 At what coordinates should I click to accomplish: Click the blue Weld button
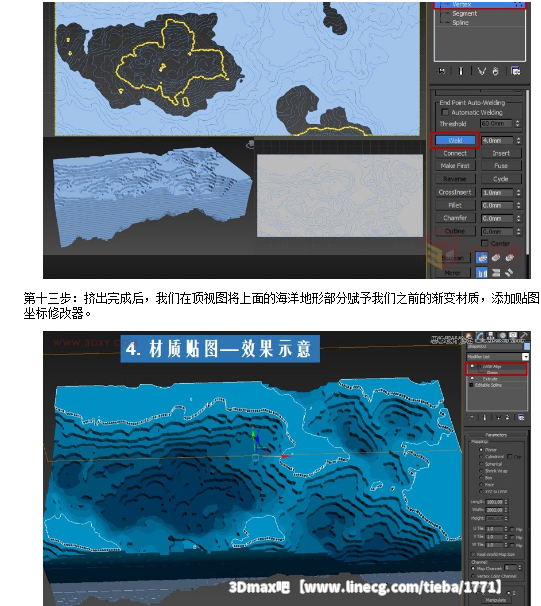pyautogui.click(x=455, y=140)
